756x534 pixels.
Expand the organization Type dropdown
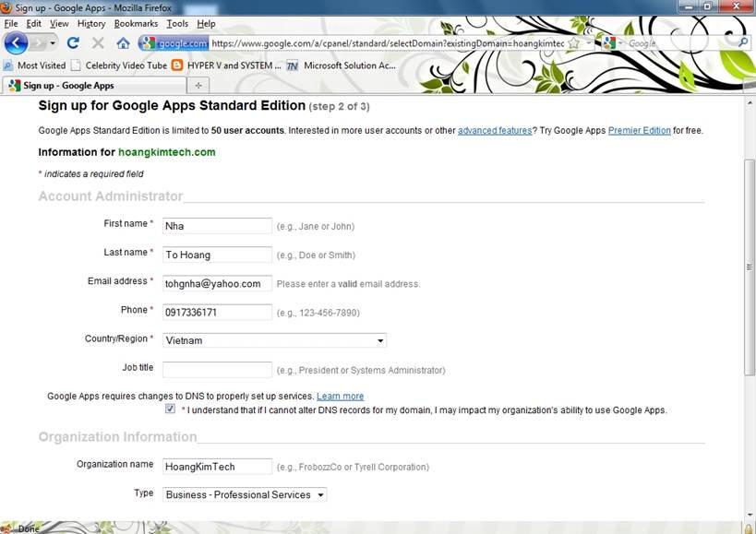[245, 494]
